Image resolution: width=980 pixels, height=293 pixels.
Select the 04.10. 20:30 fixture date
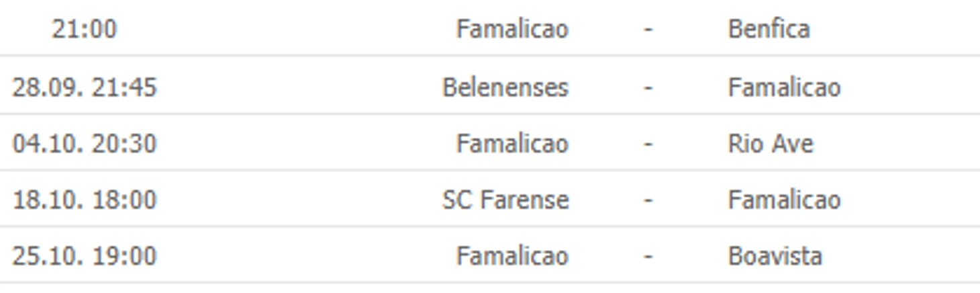85,143
